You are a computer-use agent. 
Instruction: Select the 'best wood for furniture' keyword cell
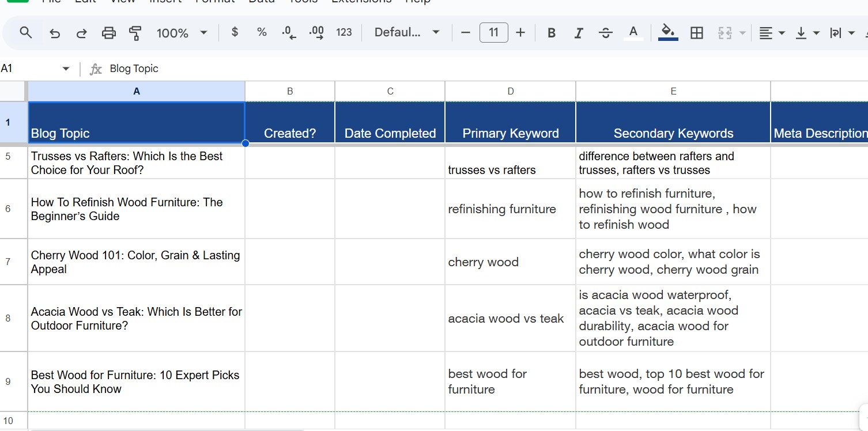(x=511, y=381)
